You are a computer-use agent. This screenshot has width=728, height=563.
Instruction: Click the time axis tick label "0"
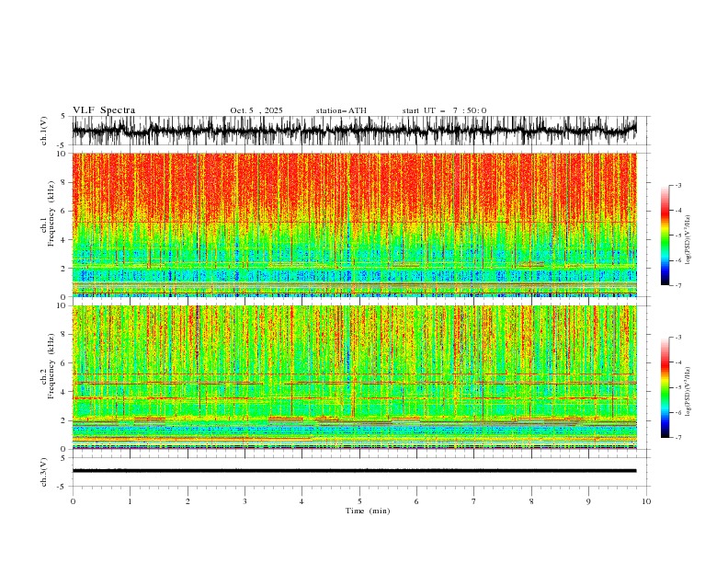click(73, 501)
